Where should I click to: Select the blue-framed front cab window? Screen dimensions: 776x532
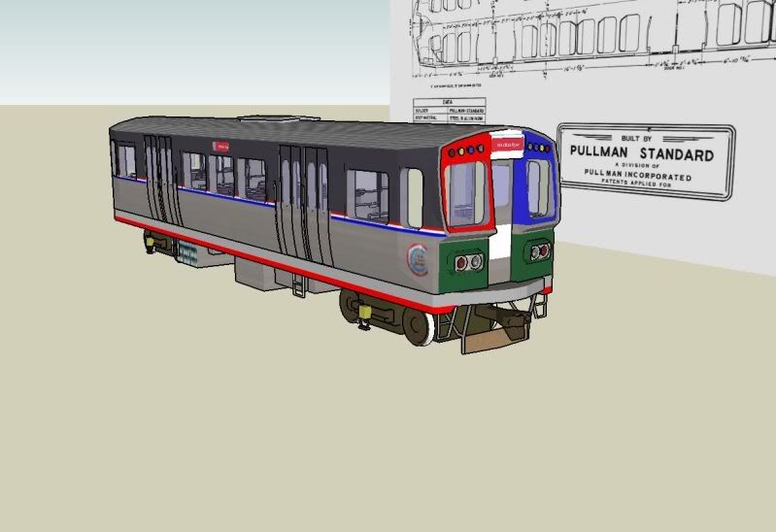(x=538, y=188)
